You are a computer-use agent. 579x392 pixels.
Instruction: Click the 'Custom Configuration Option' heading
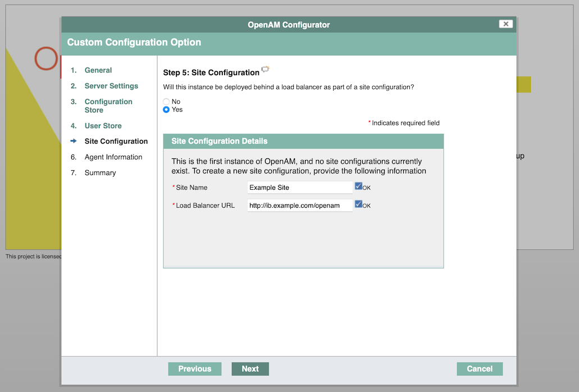click(134, 43)
